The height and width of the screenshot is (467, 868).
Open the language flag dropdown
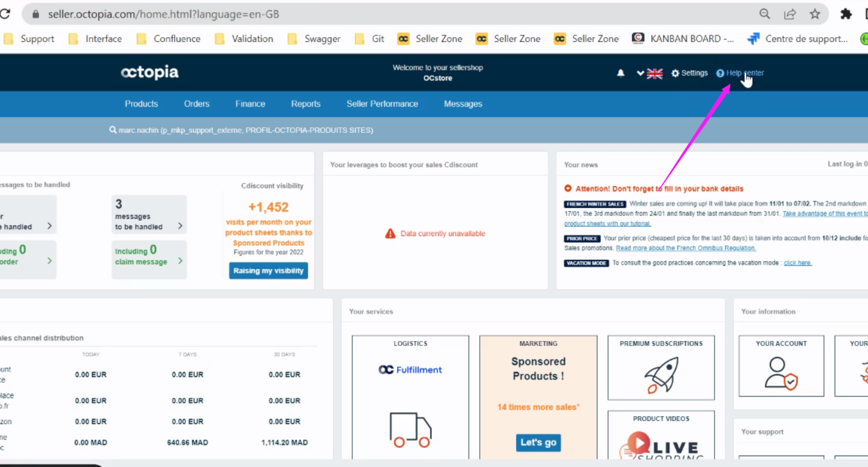click(x=650, y=73)
